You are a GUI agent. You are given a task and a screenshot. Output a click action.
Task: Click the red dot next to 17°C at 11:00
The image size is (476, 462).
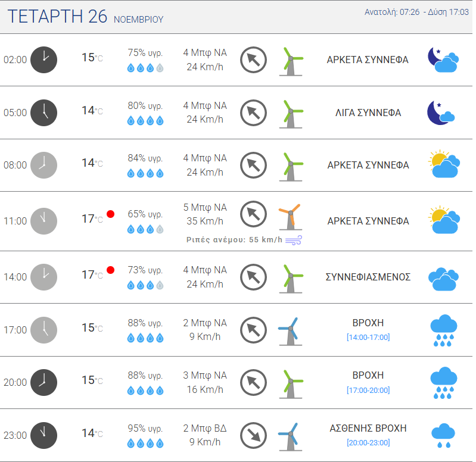pyautogui.click(x=110, y=214)
